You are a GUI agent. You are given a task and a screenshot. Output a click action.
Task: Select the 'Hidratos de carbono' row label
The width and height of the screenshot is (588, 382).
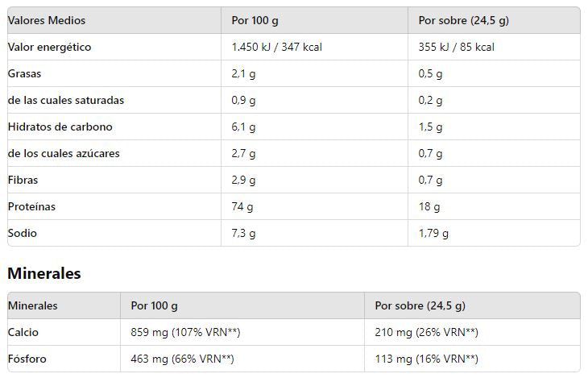pyautogui.click(x=60, y=127)
